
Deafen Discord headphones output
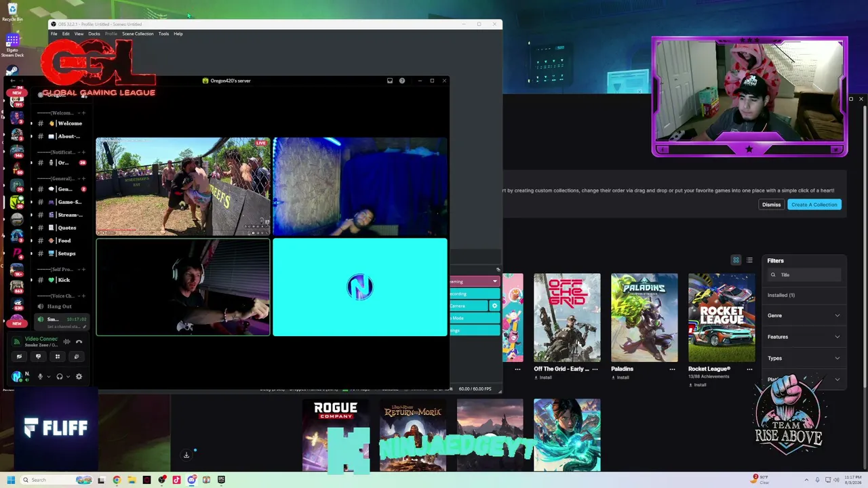[x=60, y=377]
